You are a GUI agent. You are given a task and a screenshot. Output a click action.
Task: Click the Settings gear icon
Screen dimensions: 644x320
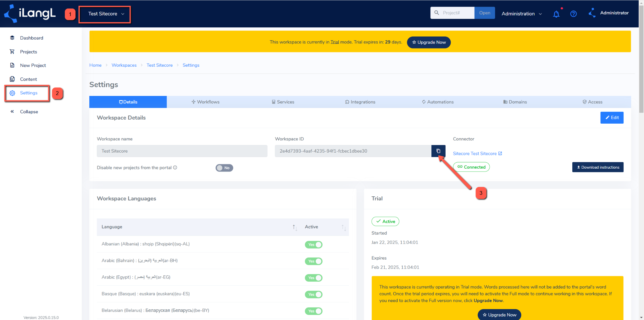point(12,93)
